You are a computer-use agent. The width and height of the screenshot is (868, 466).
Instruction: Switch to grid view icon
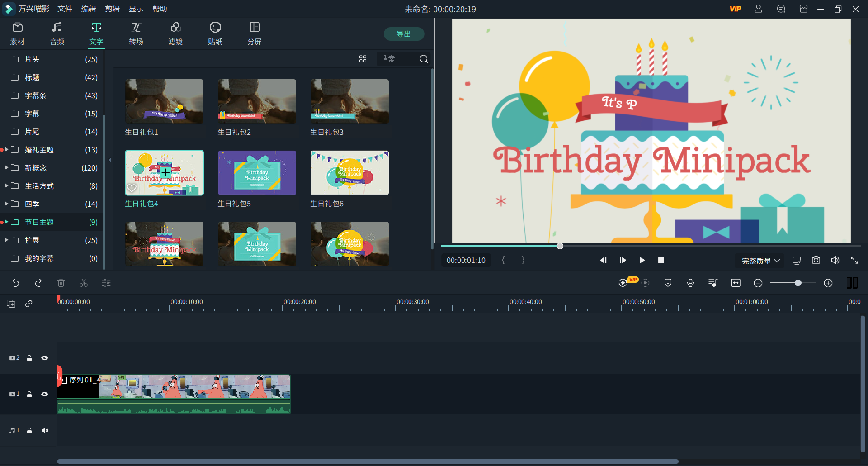363,59
